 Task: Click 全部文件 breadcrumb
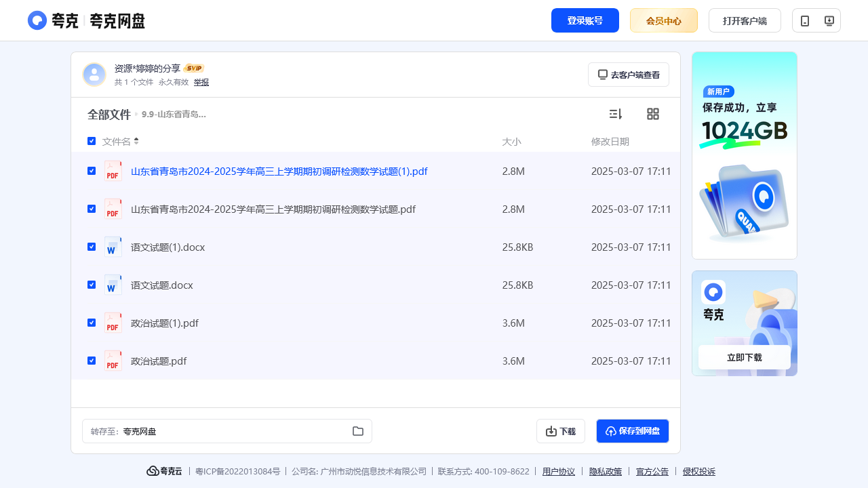tap(108, 115)
